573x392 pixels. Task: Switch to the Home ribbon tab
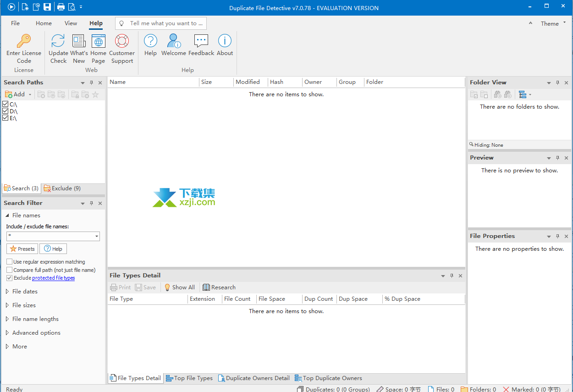click(x=44, y=23)
